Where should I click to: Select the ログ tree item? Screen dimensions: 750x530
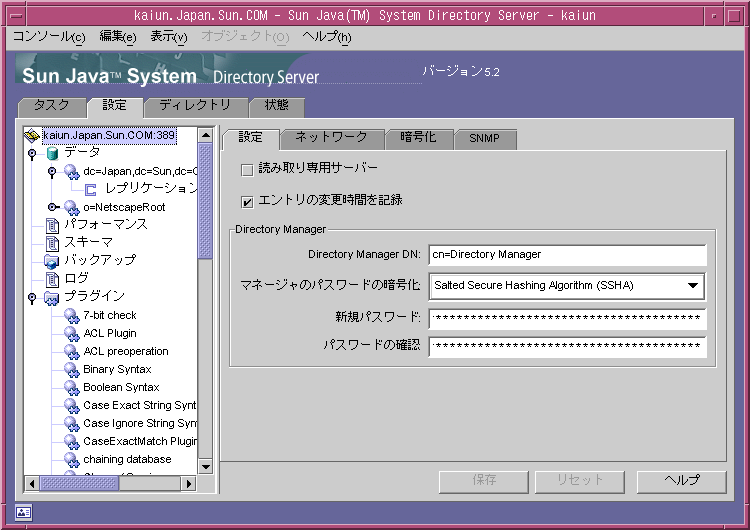pos(77,279)
